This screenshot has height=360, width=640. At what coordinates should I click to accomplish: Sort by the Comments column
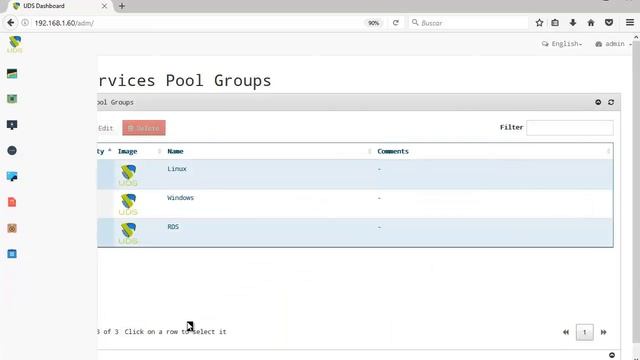click(393, 151)
